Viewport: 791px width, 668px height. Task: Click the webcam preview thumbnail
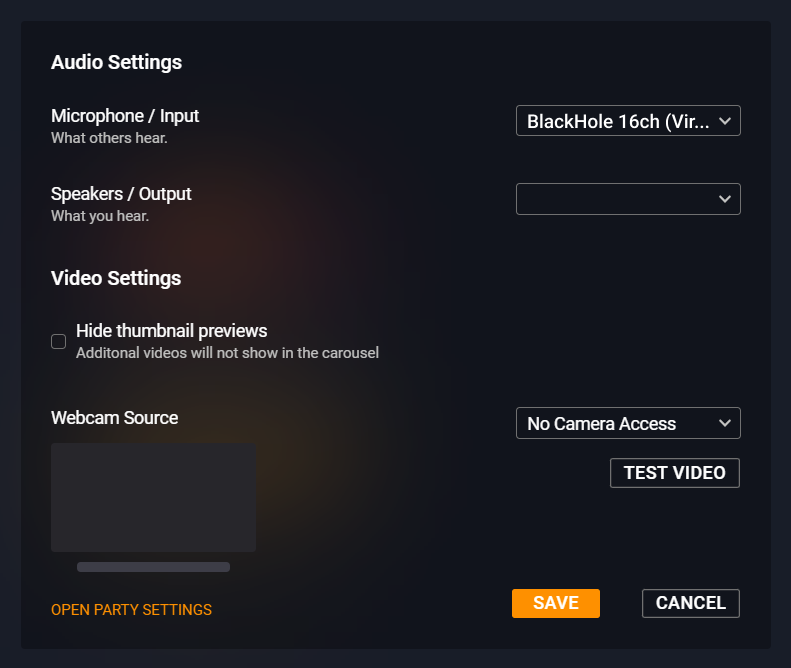pyautogui.click(x=153, y=497)
